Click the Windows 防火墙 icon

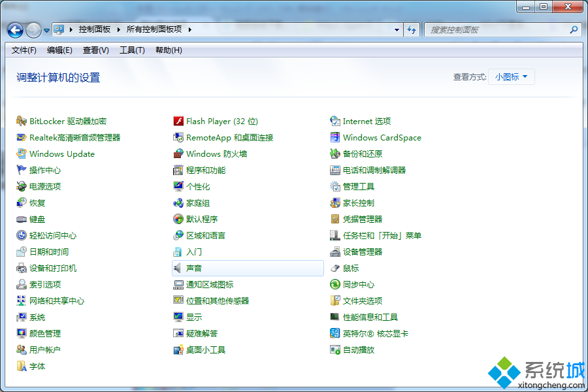point(178,154)
